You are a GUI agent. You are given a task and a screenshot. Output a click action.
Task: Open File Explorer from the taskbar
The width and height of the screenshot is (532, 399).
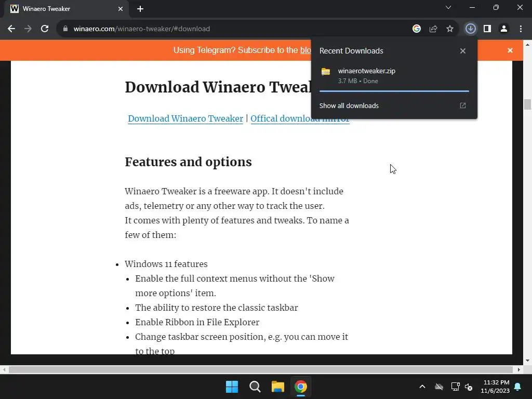277,387
